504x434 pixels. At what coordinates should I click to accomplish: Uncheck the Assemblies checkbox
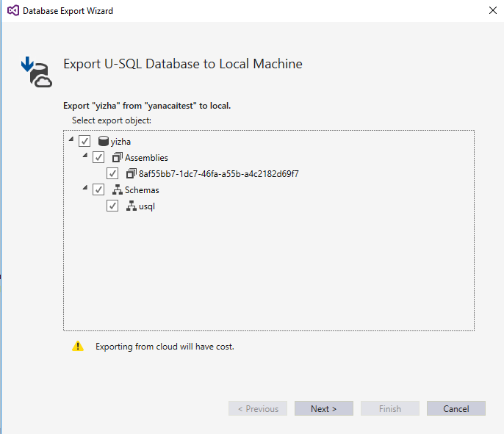point(98,157)
